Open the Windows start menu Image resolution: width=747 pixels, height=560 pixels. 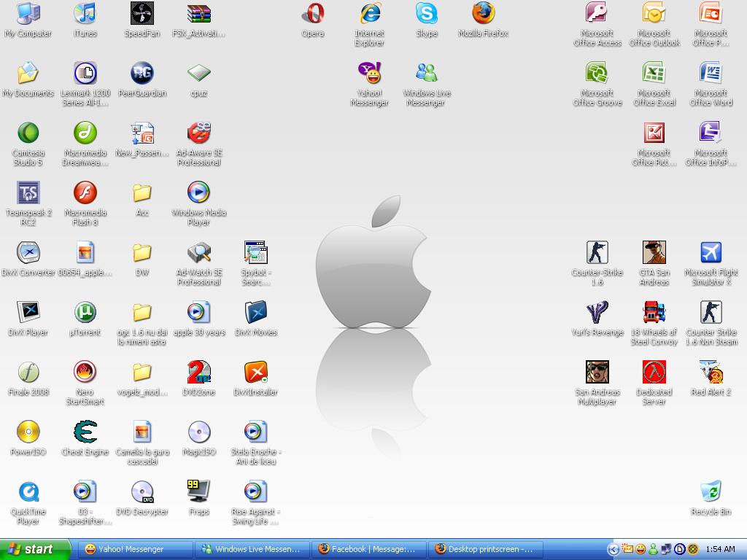click(35, 550)
